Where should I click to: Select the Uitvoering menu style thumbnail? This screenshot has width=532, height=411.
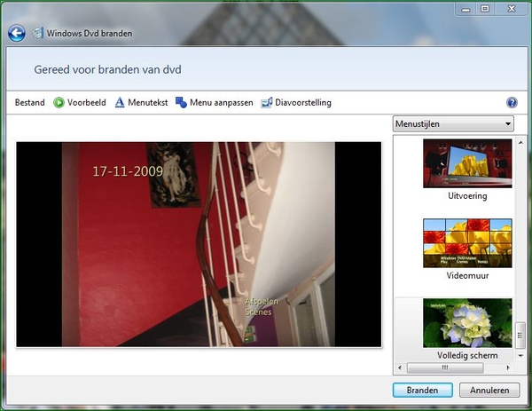[467, 163]
